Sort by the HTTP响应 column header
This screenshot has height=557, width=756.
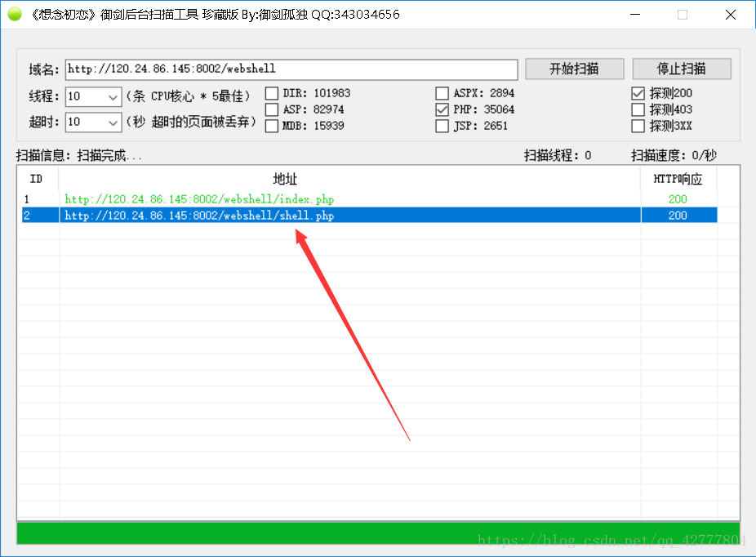coord(678,179)
